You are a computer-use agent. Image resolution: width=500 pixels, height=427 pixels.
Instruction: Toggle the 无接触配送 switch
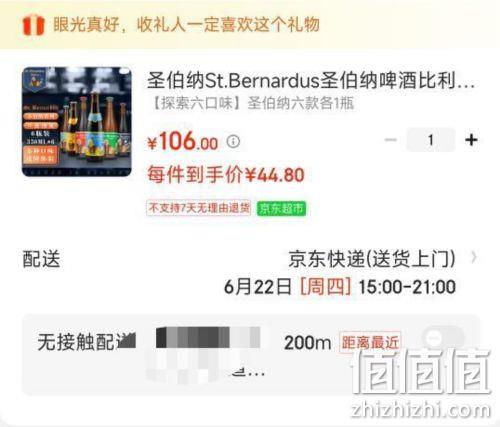[442, 338]
